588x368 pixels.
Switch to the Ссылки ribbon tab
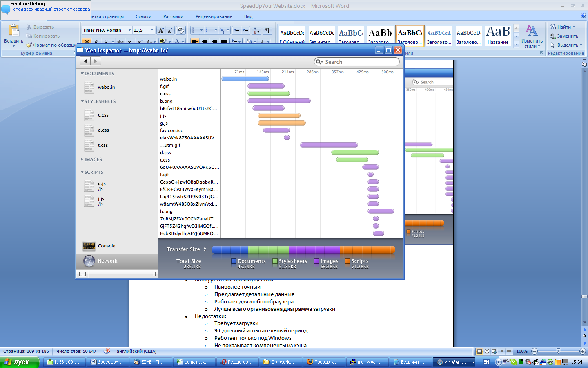[143, 16]
